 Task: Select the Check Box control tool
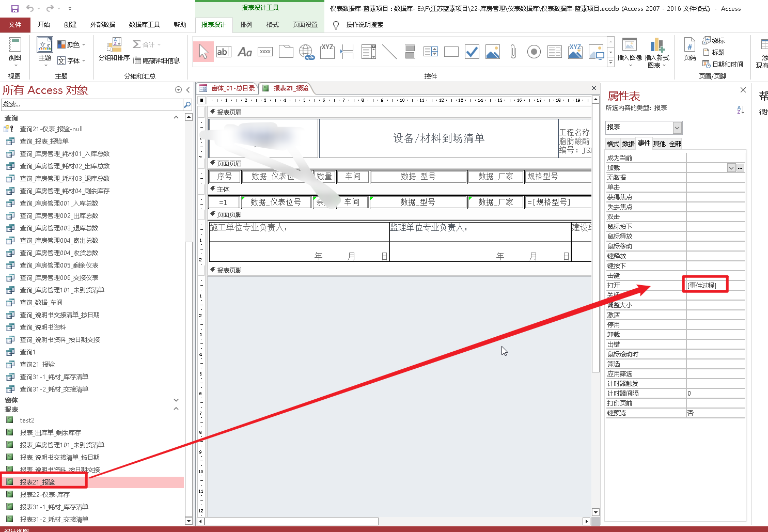click(x=472, y=52)
